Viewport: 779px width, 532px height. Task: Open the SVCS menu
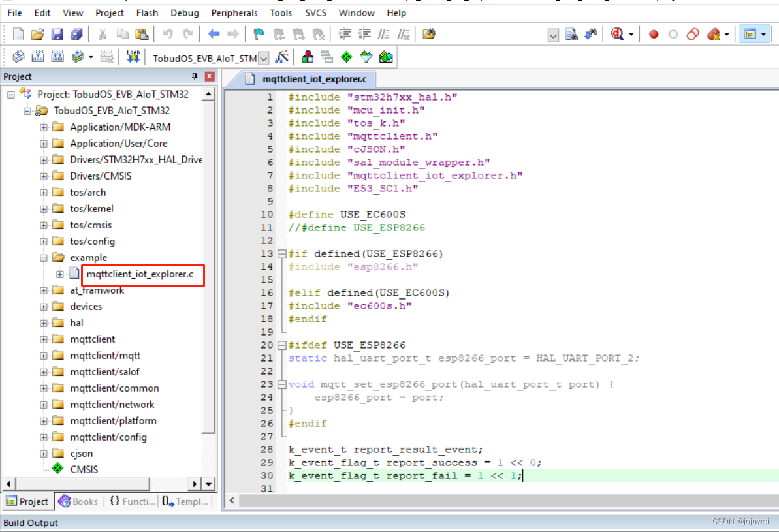click(x=315, y=13)
